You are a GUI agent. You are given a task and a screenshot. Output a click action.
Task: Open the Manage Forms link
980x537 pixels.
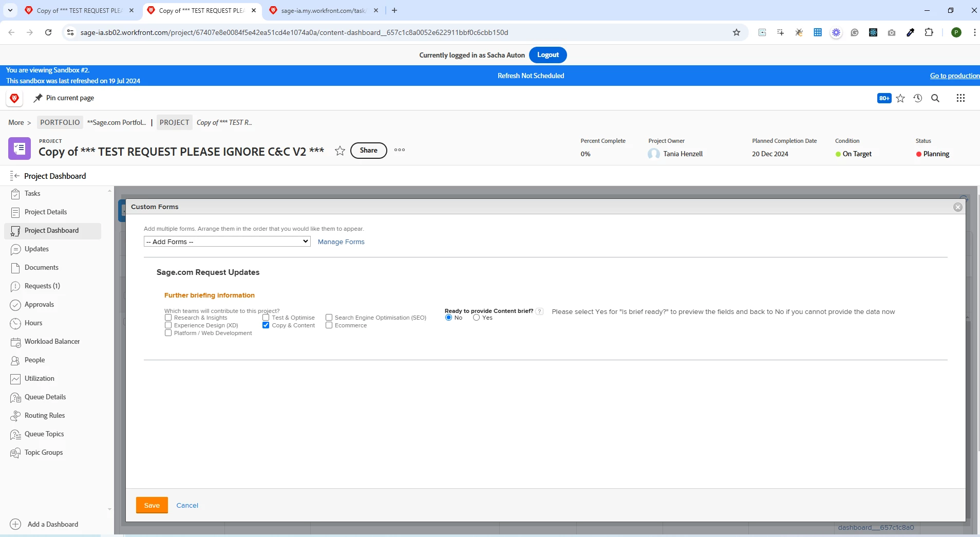tap(341, 242)
